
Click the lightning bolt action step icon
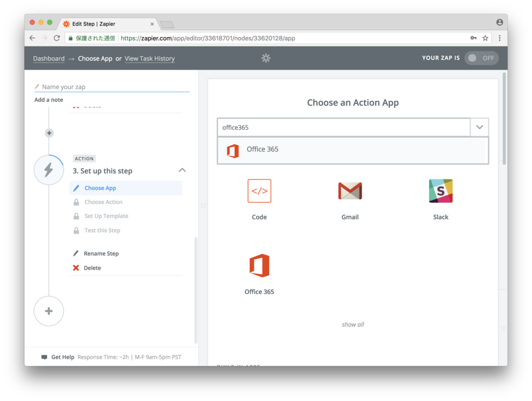coord(49,170)
